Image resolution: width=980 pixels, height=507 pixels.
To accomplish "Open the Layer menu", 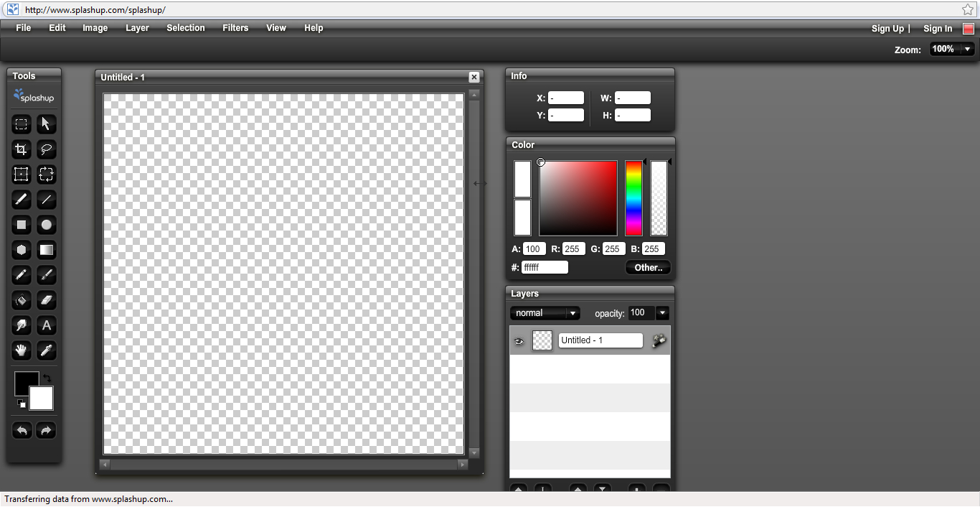I will click(x=137, y=28).
